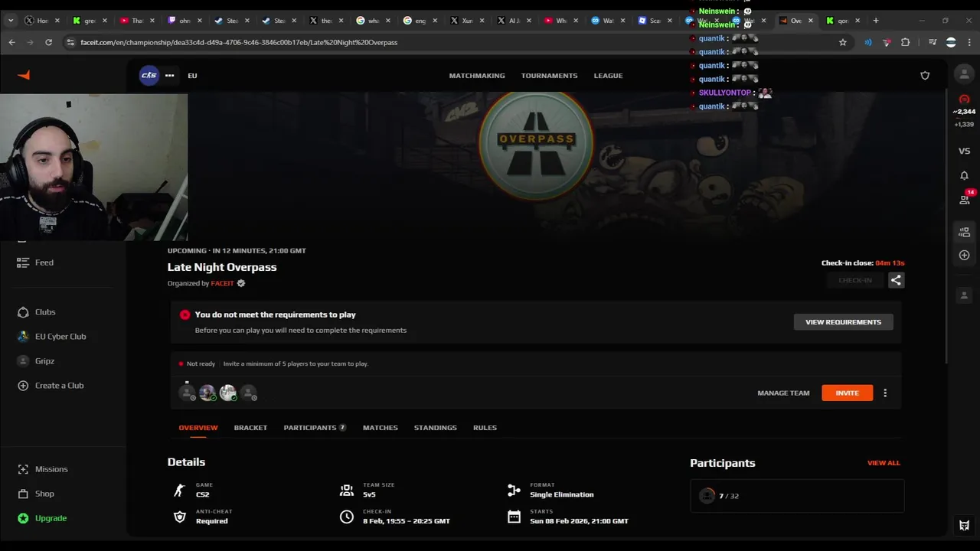The width and height of the screenshot is (980, 551).
Task: Click the anti-cheat shield icon in top bar
Action: click(x=925, y=76)
